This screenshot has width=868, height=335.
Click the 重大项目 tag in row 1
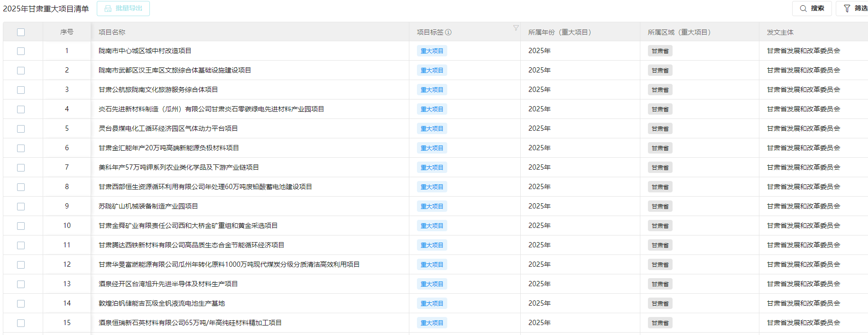coord(432,51)
